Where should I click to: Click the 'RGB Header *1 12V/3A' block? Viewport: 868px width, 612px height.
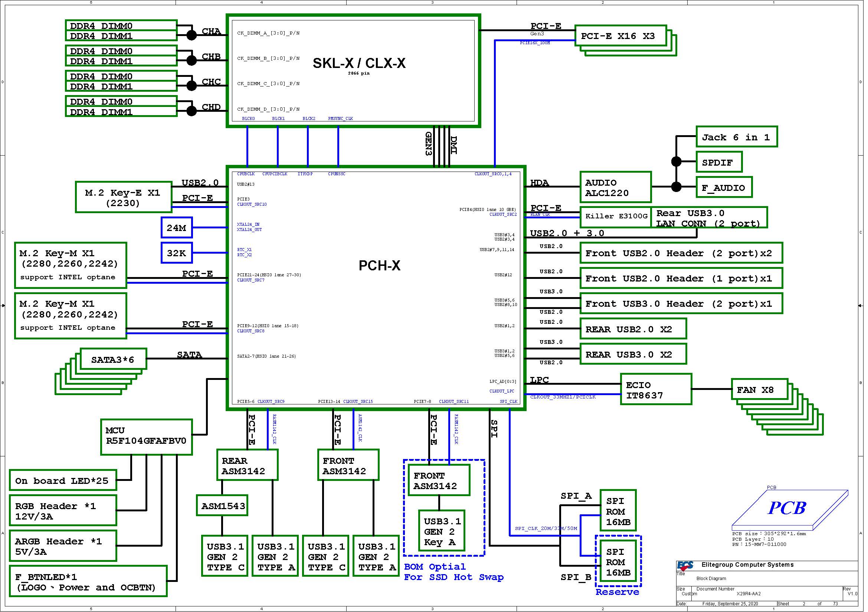tap(63, 511)
